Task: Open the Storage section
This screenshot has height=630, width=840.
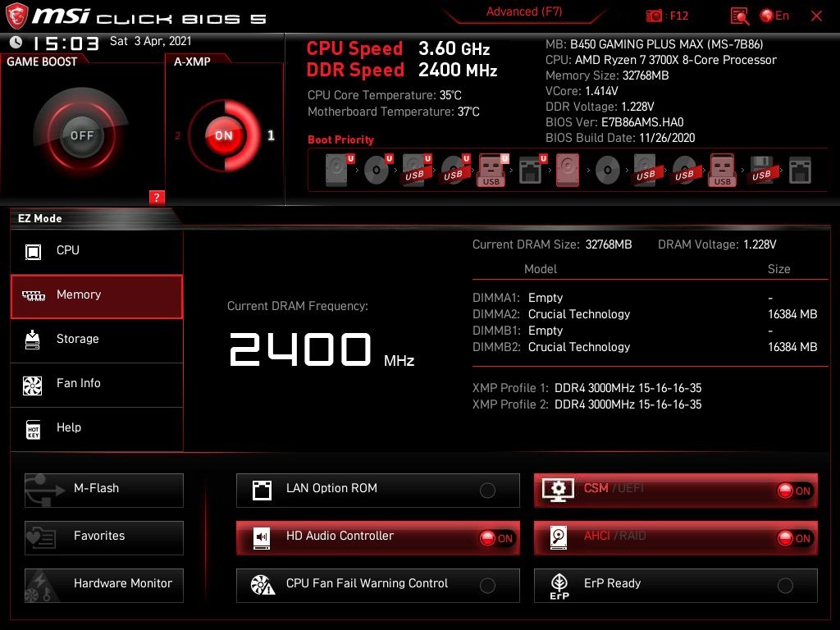Action: (x=97, y=340)
